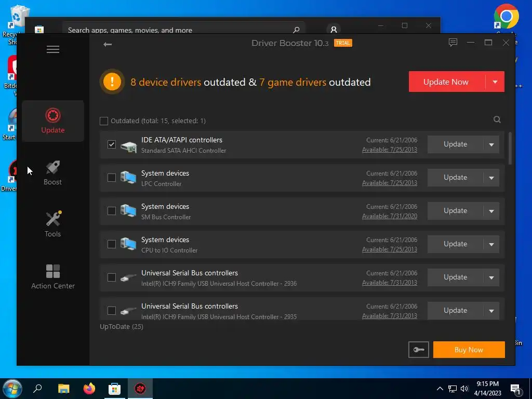This screenshot has width=532, height=399.
Task: Open the Windows Start button
Action: tap(12, 389)
